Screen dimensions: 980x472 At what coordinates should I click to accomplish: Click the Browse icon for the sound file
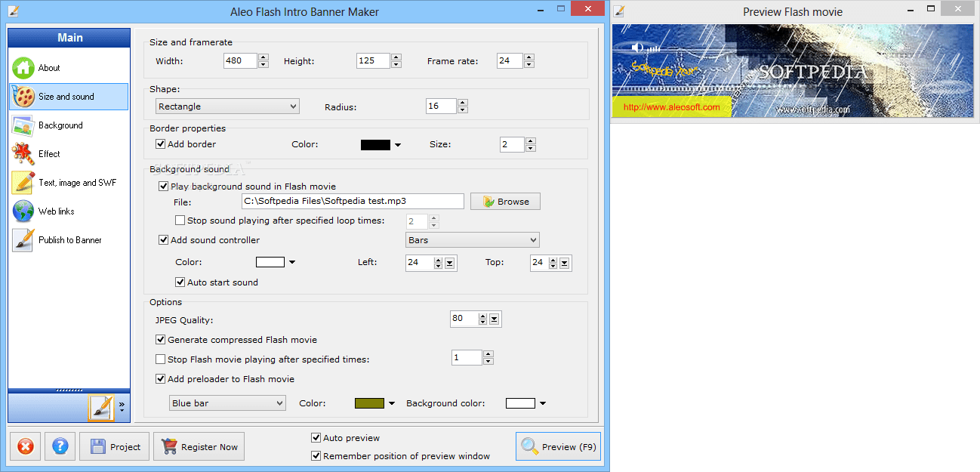(486, 201)
